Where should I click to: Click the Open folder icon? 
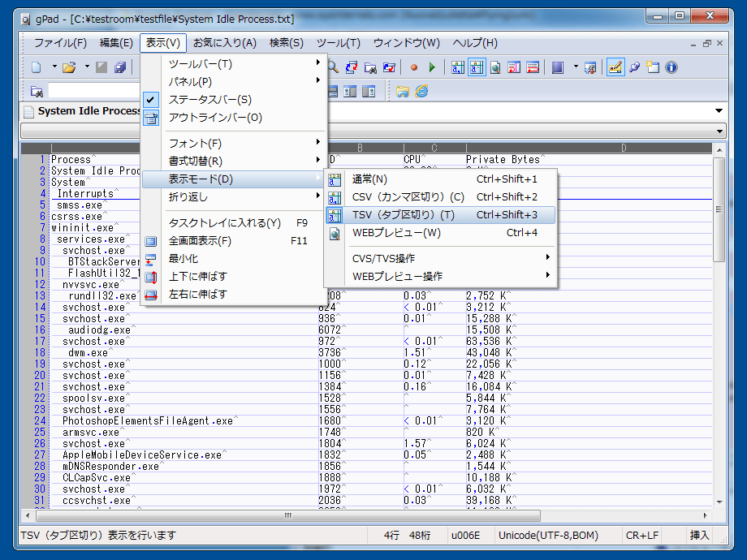click(x=69, y=67)
